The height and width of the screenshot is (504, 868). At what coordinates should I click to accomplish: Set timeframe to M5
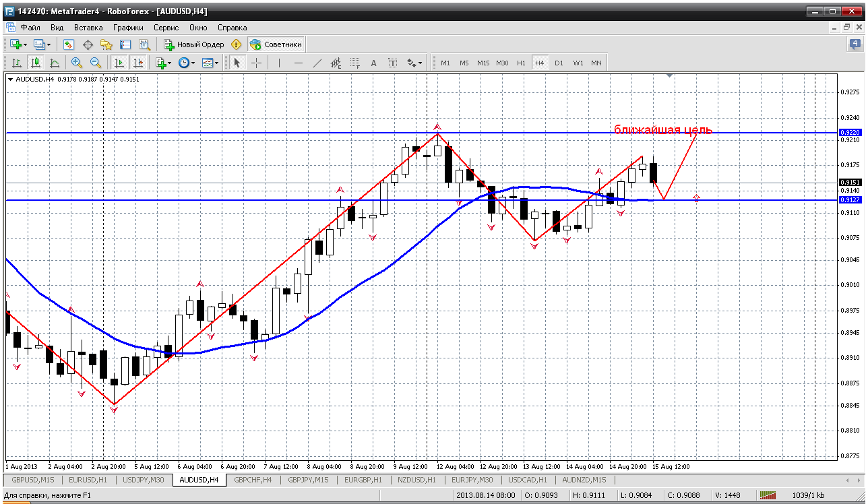[464, 63]
